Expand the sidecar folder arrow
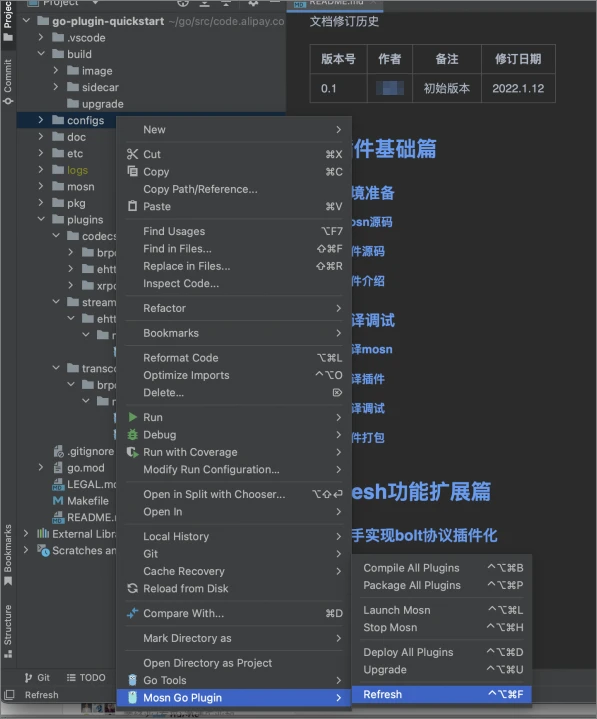Viewport: 597px width, 719px height. (x=55, y=87)
